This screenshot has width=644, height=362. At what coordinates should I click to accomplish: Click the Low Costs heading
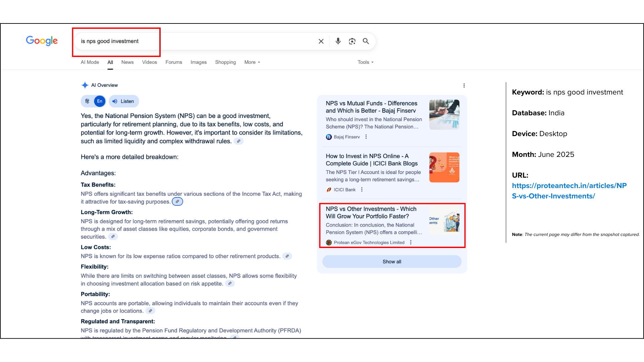pos(96,247)
